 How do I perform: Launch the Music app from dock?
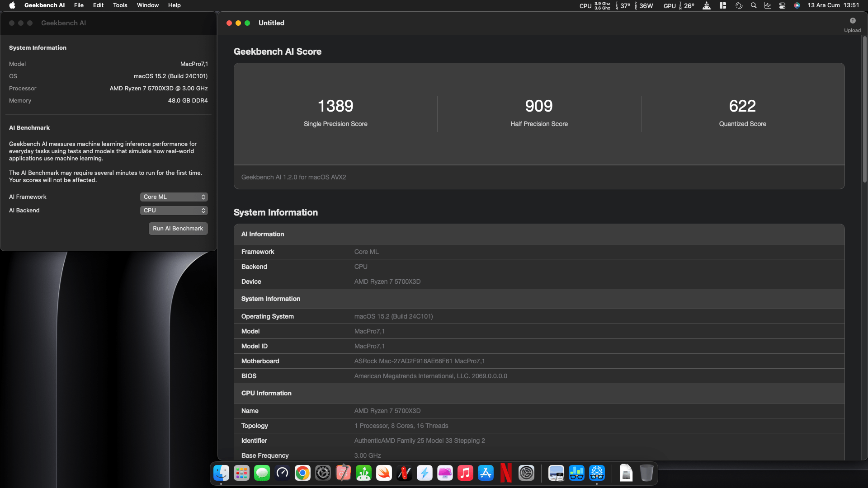tap(465, 473)
